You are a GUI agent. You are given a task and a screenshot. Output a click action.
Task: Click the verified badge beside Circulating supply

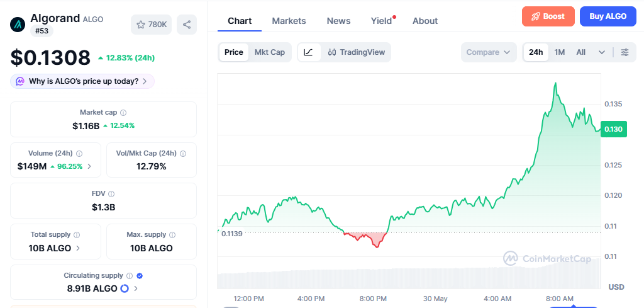(140, 276)
